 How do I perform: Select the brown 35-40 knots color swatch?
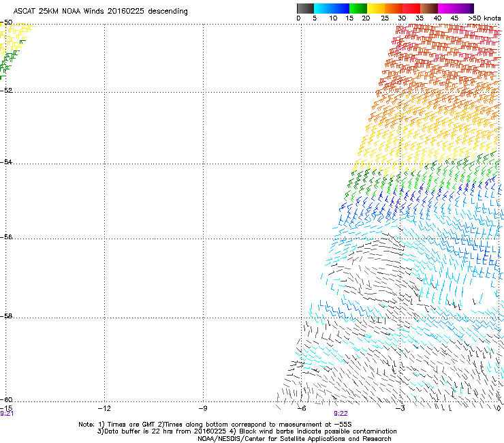pyautogui.click(x=429, y=8)
